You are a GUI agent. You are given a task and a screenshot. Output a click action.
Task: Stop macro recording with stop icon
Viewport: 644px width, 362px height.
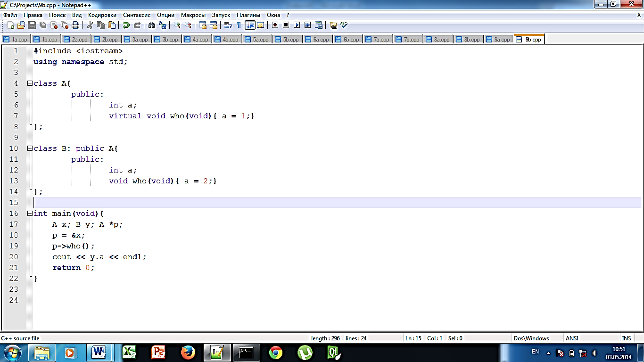point(286,25)
